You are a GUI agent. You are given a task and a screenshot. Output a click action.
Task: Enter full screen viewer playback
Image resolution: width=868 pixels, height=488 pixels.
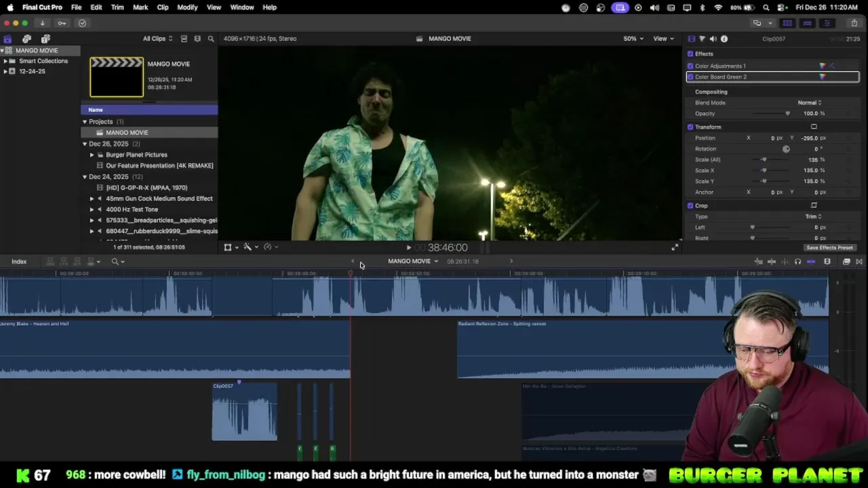(x=675, y=247)
